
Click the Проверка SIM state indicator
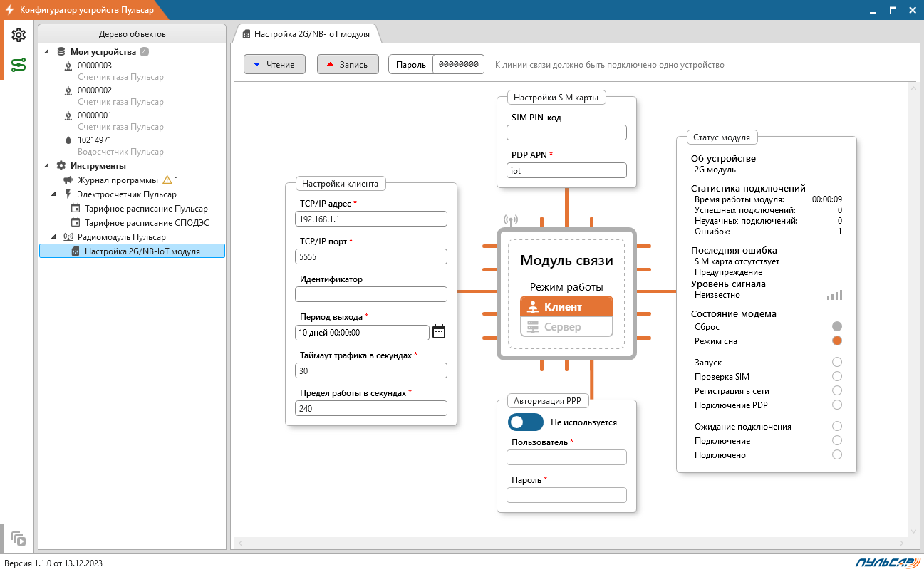point(837,377)
